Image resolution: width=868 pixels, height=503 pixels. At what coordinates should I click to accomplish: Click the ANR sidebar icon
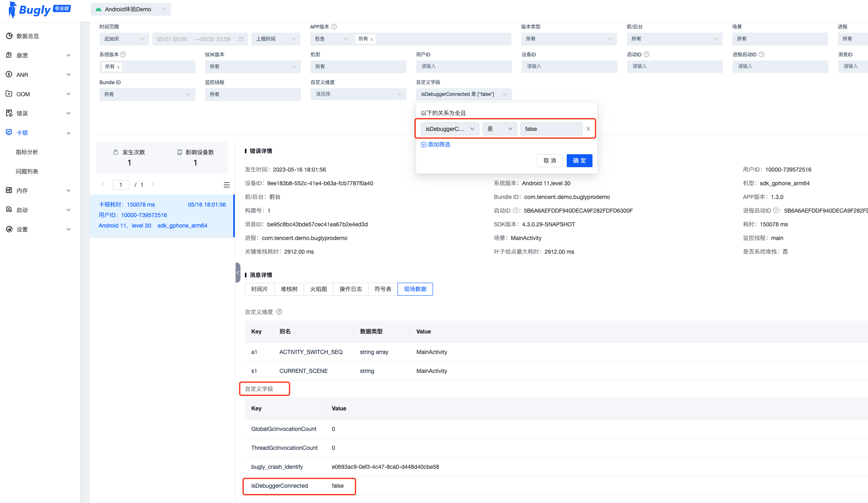9,75
